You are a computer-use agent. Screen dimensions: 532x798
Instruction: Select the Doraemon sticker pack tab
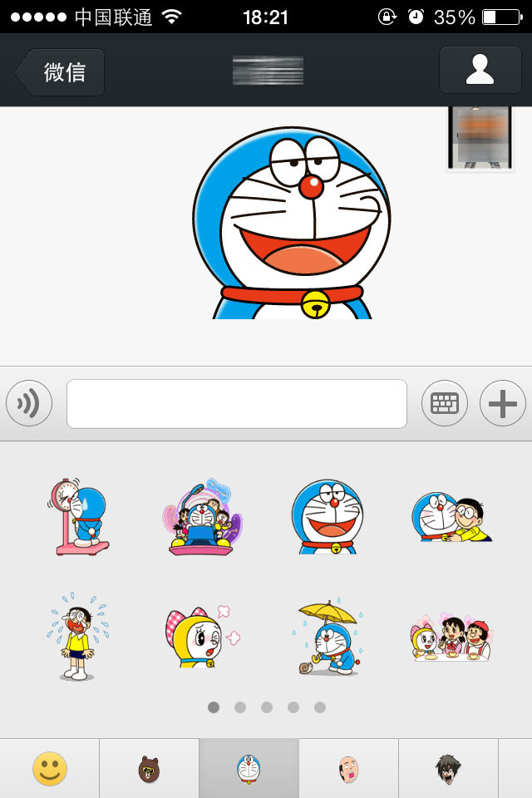tap(249, 769)
